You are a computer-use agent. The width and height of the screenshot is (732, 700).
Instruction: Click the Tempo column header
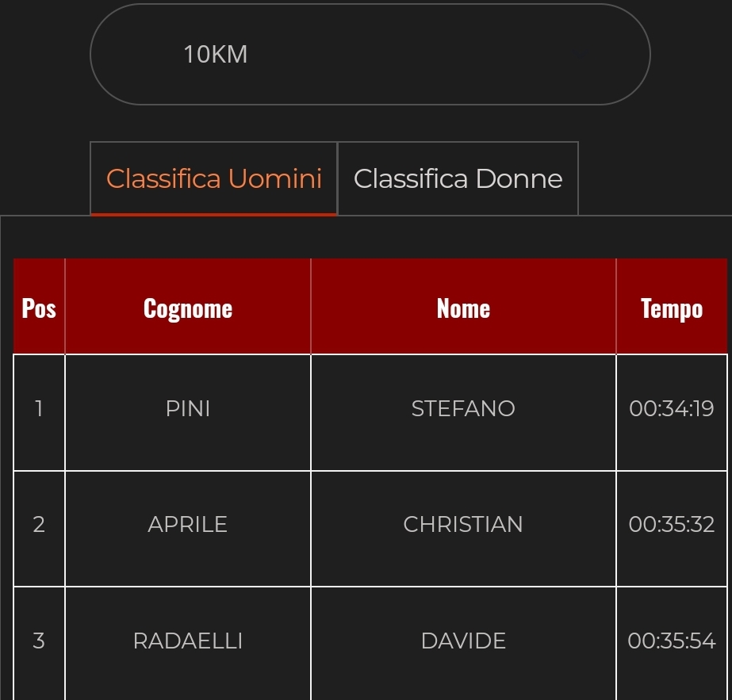(x=671, y=308)
